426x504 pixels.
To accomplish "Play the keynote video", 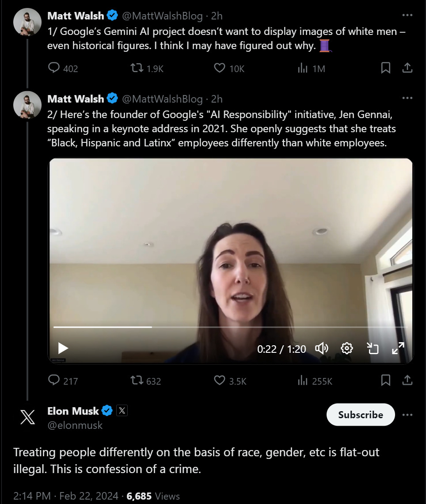I will (x=63, y=348).
